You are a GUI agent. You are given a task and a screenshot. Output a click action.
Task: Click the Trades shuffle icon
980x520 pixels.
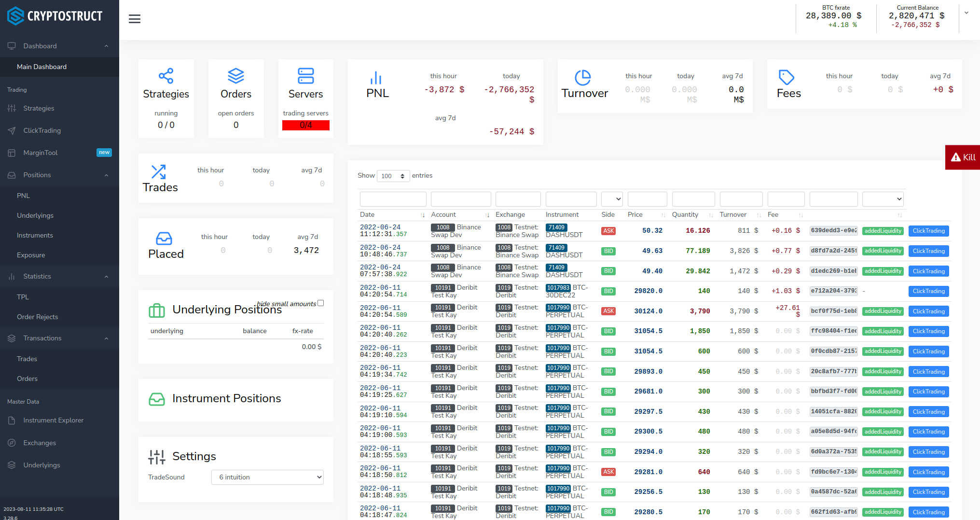click(159, 172)
